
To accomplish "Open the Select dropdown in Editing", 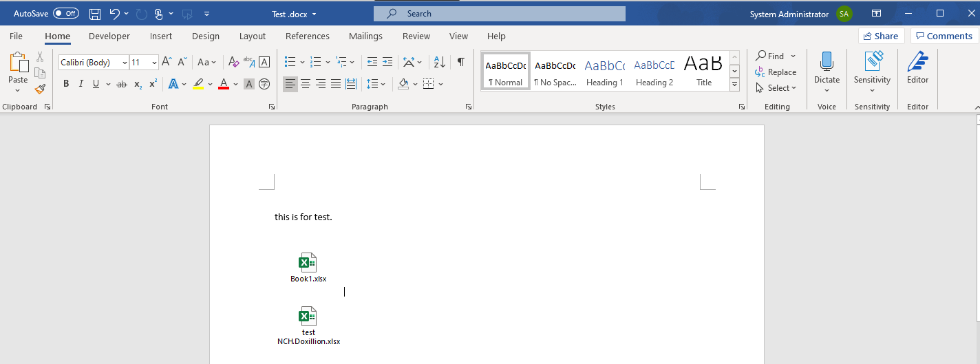I will (x=776, y=87).
